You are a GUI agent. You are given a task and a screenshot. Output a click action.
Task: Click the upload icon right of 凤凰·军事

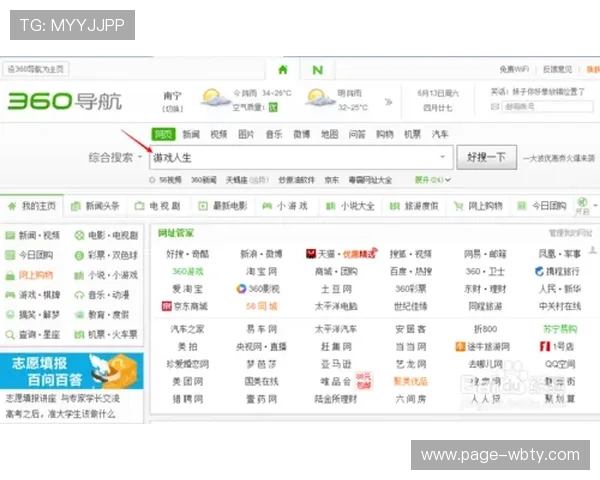coord(592,251)
